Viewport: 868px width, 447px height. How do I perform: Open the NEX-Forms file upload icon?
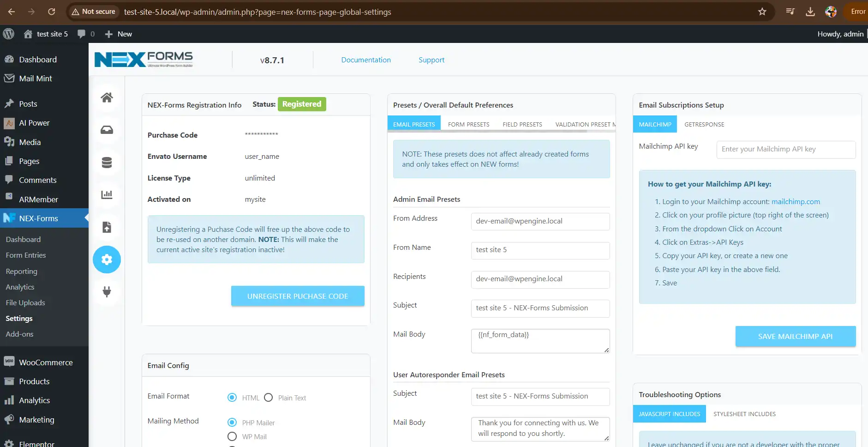point(107,227)
